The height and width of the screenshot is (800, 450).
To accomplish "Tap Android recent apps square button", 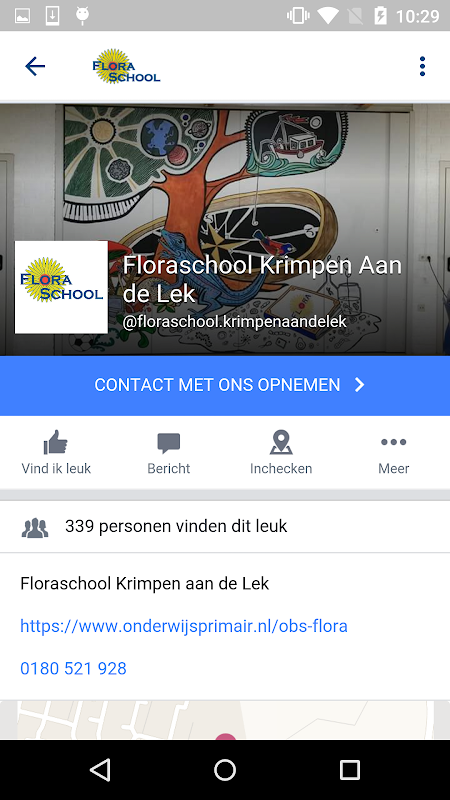I will tap(350, 769).
